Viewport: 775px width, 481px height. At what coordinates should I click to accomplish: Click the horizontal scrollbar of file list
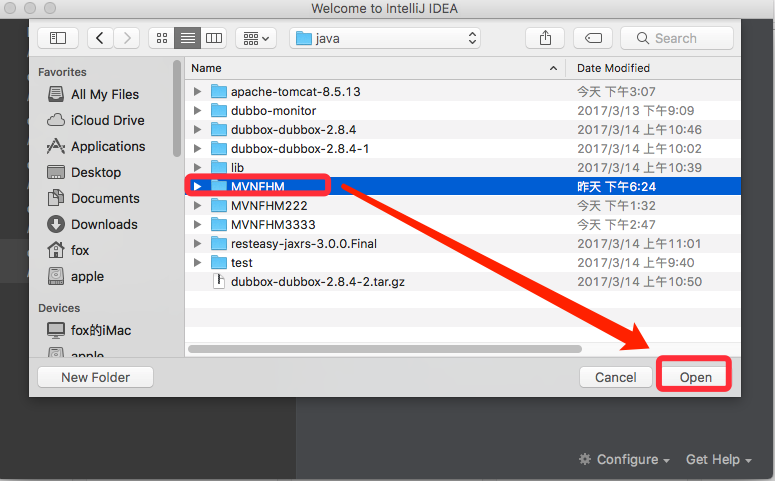pyautogui.click(x=385, y=349)
